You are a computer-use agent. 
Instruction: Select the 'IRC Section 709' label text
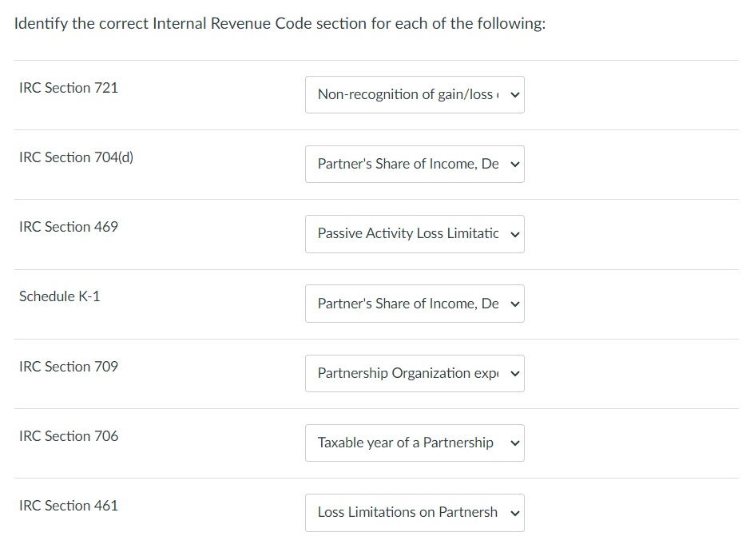(69, 367)
